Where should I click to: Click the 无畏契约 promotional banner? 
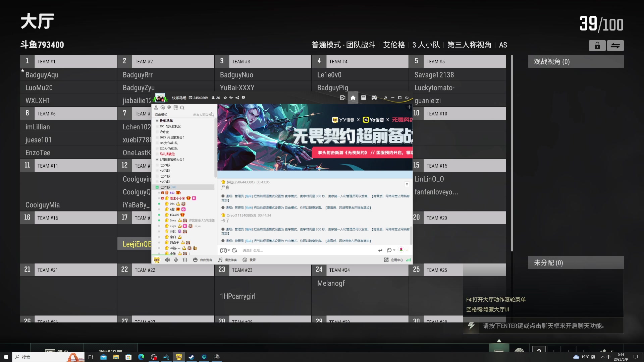click(x=315, y=137)
